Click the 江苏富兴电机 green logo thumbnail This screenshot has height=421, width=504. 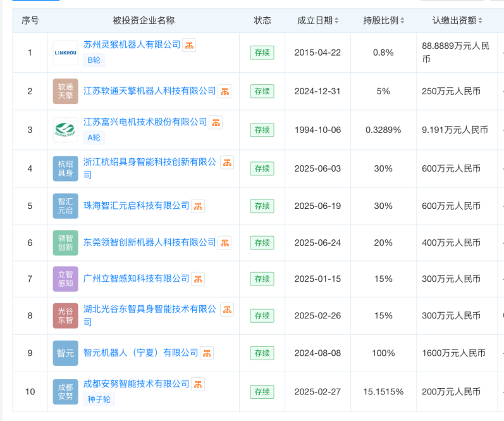click(66, 130)
